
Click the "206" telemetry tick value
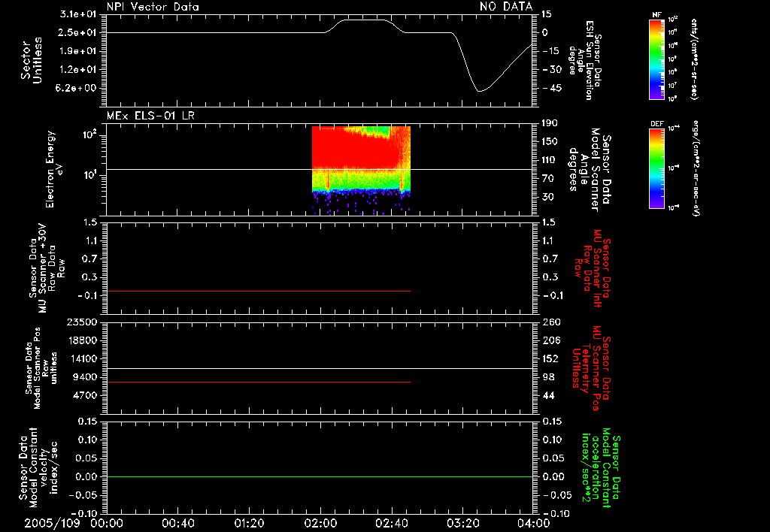[551, 340]
